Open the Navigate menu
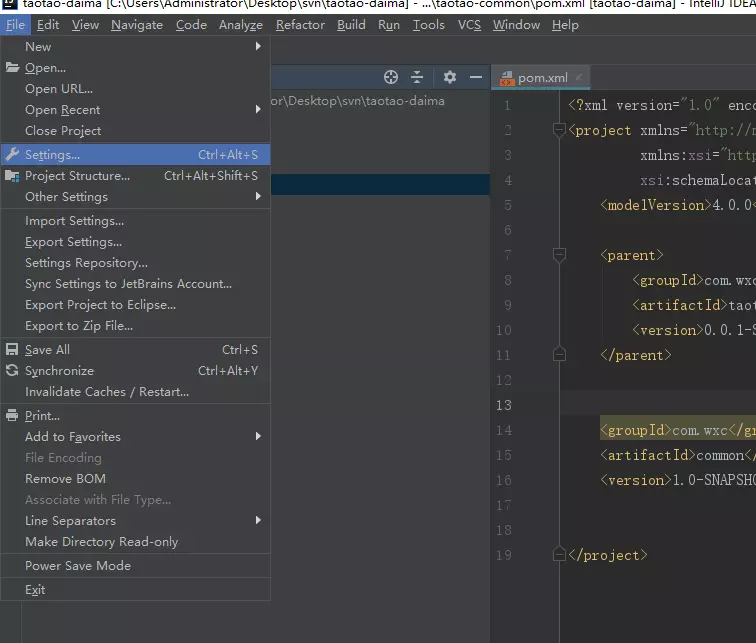 pyautogui.click(x=137, y=25)
